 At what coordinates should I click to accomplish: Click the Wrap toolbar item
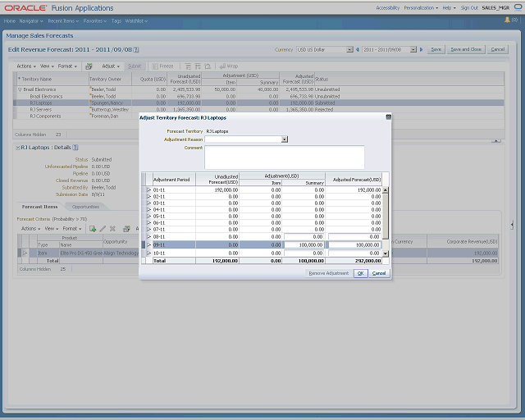click(x=229, y=66)
